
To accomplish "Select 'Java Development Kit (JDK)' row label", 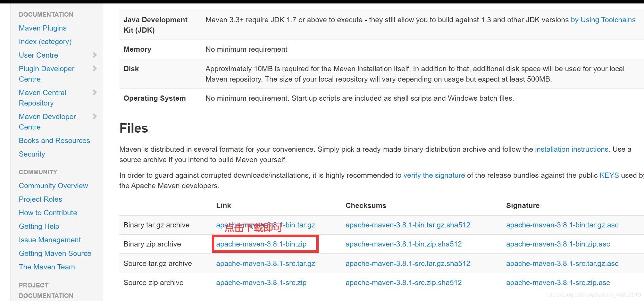I will 156,25.
